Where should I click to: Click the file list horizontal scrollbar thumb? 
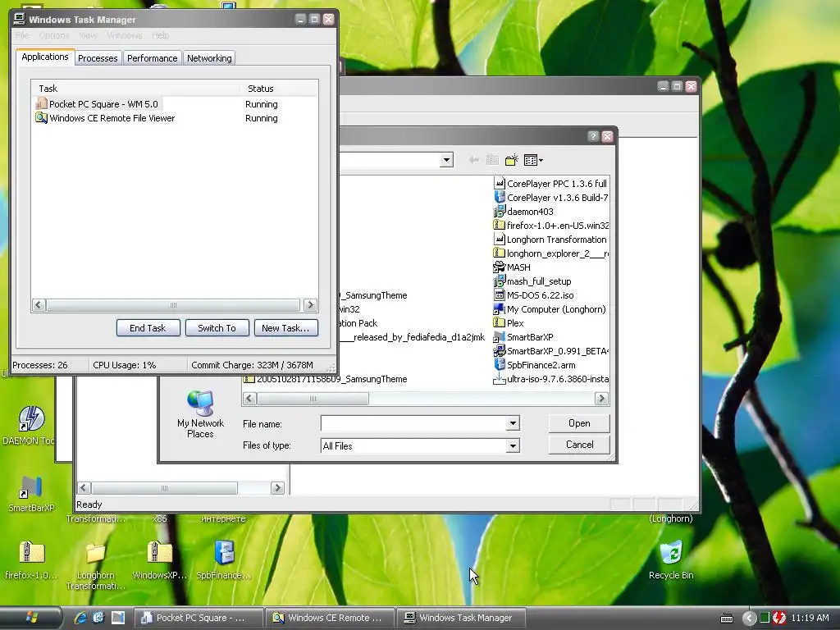coord(313,398)
